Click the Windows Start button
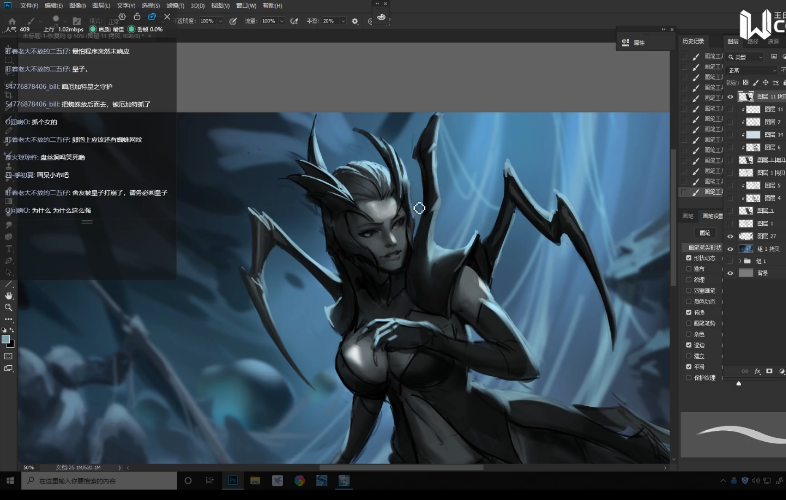The image size is (786, 500). click(x=10, y=480)
